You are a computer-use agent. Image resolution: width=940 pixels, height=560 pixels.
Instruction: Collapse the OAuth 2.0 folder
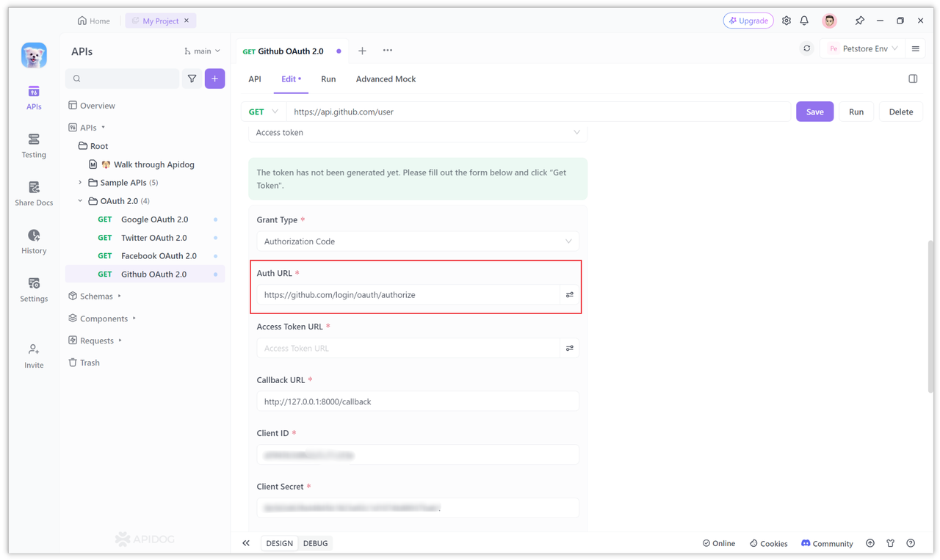coord(80,201)
